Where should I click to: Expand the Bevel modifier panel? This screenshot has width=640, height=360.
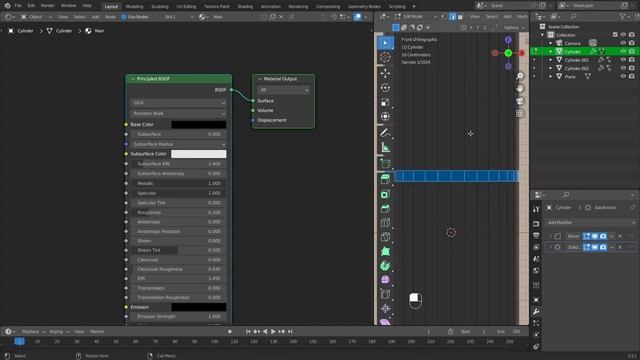(x=550, y=236)
